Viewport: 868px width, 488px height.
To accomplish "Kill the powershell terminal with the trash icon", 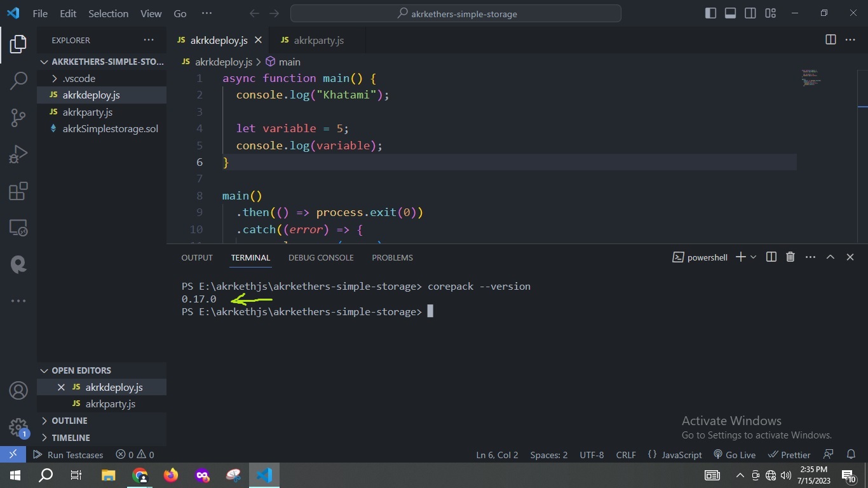I will pyautogui.click(x=790, y=257).
